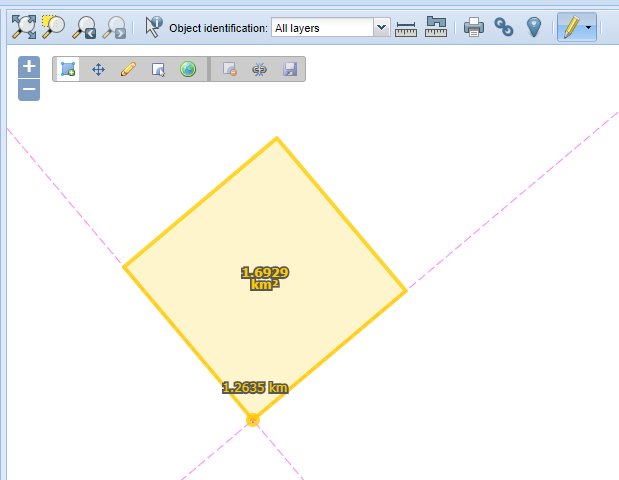Zoom to full map extent
This screenshot has width=619, height=480.
24,27
